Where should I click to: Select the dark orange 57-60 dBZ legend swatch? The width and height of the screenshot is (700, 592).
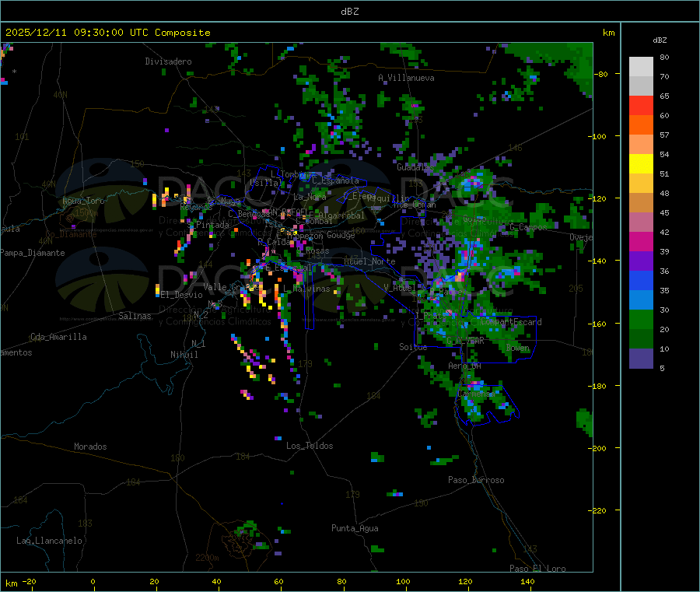coord(641,125)
